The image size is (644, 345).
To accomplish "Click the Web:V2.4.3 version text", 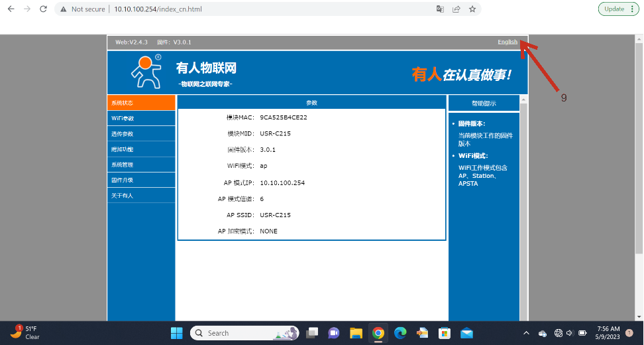I will (x=131, y=42).
